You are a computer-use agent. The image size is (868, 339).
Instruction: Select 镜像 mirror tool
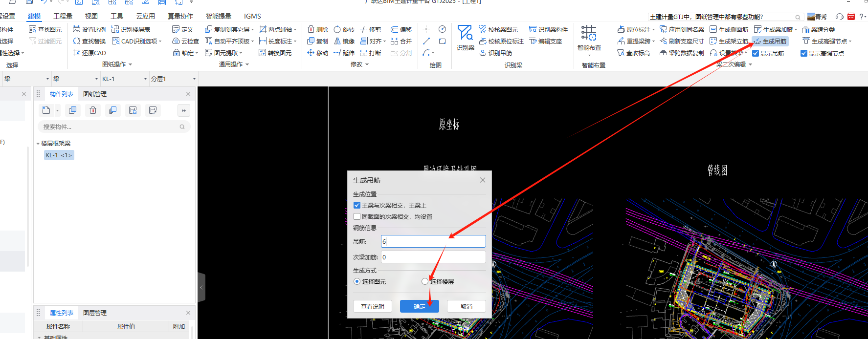[x=344, y=41]
